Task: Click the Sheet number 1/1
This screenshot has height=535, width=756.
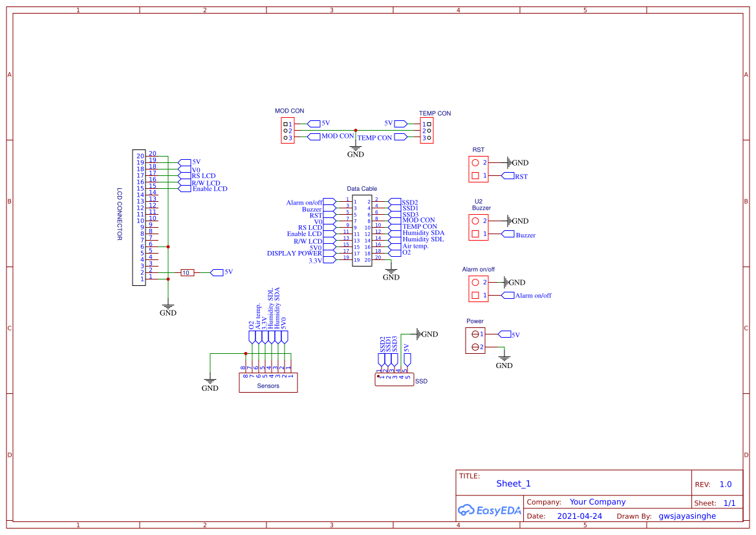Action: 729,503
